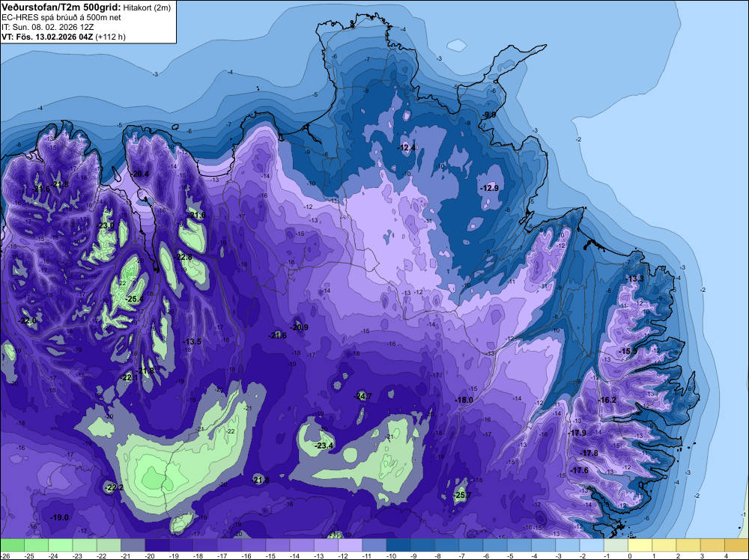Click the bold '-22.2' temperature value

pos(115,487)
